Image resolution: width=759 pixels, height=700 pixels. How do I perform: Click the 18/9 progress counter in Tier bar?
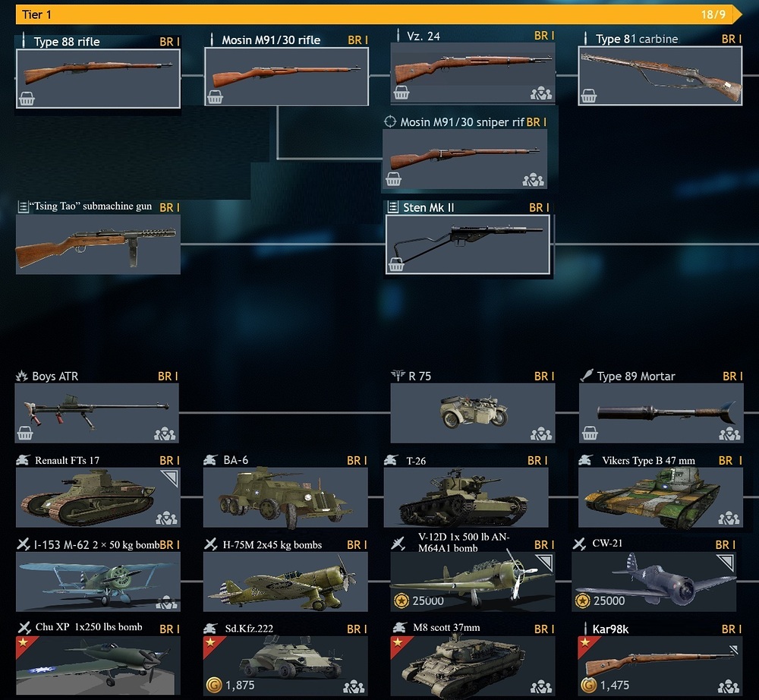click(713, 14)
